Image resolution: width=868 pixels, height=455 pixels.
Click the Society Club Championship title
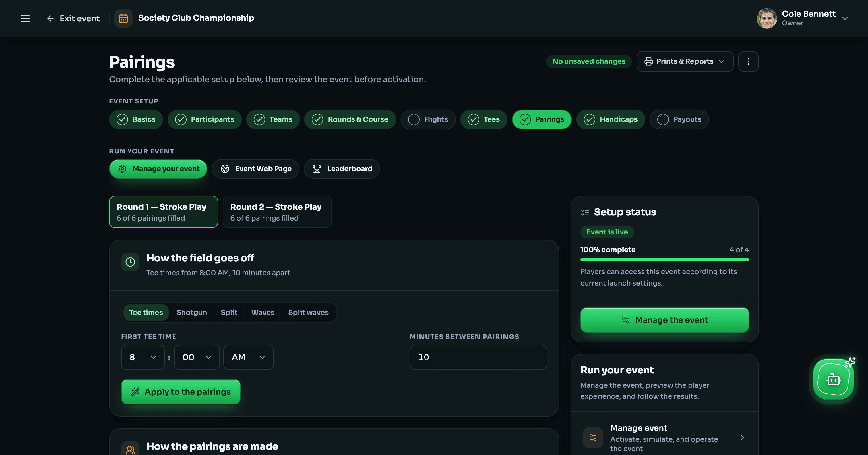(196, 18)
